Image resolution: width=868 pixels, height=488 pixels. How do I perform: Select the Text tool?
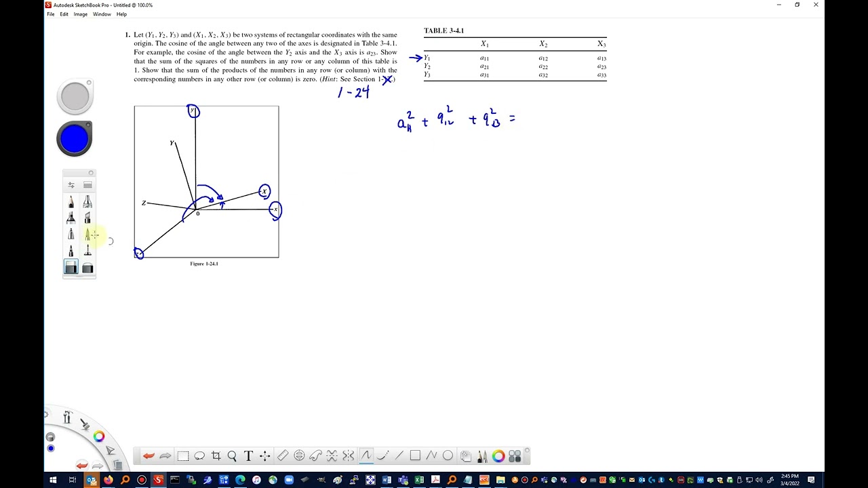(248, 456)
